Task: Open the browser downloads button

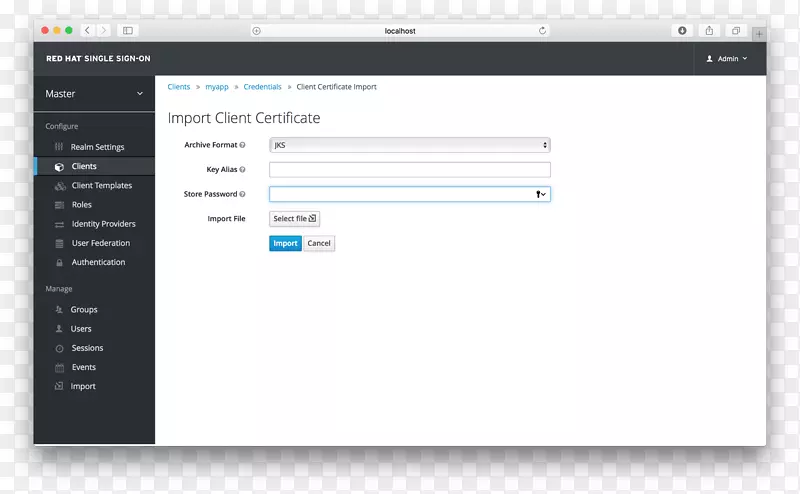Action: 682,31
